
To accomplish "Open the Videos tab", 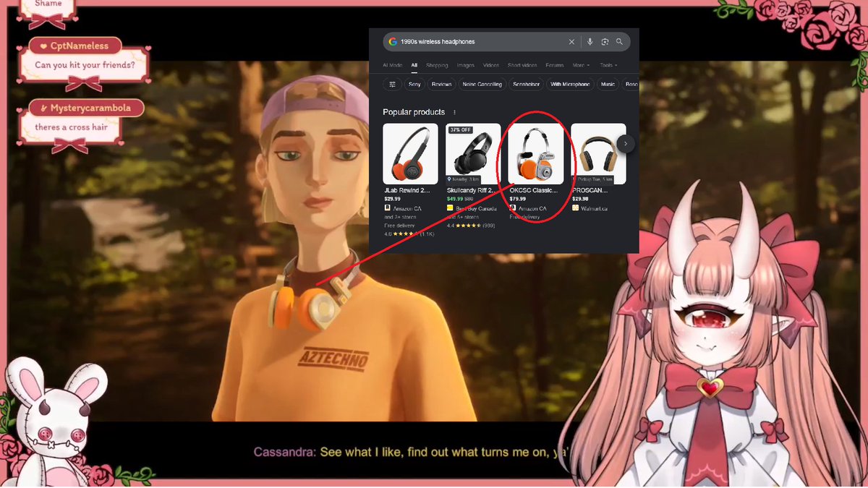I will (x=491, y=65).
